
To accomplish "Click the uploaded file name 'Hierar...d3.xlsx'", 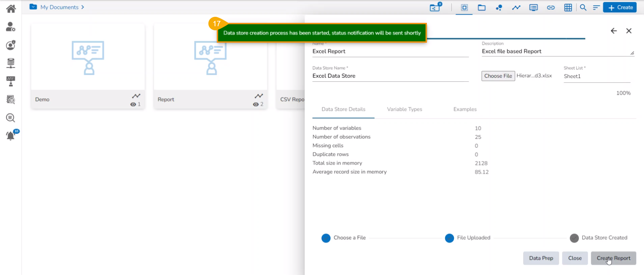I will click(534, 76).
